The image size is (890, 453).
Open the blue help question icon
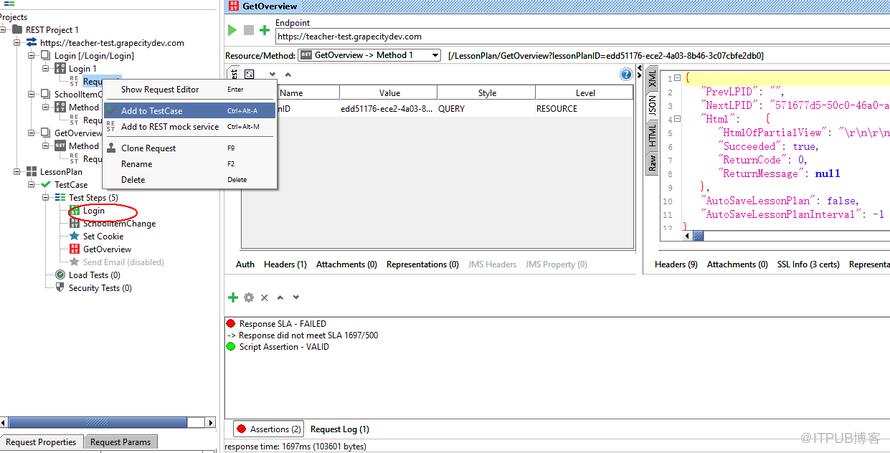626,74
